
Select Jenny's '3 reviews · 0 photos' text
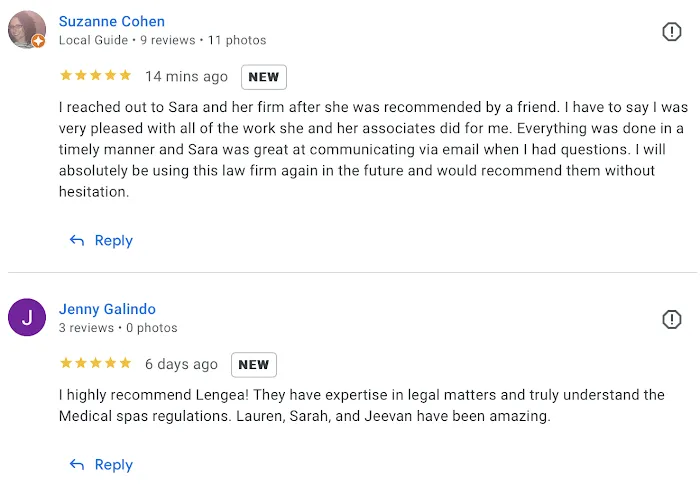tap(118, 328)
